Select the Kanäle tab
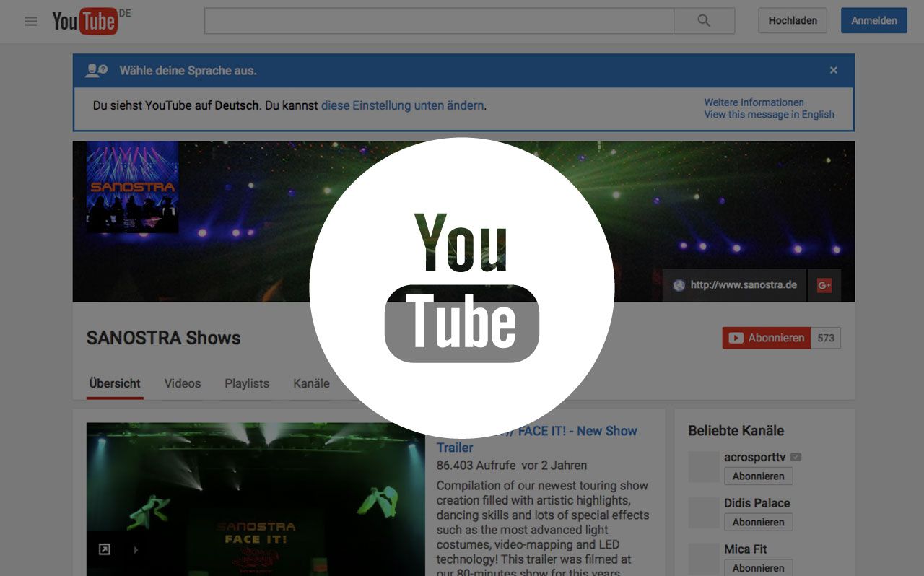The height and width of the screenshot is (576, 924). [311, 383]
